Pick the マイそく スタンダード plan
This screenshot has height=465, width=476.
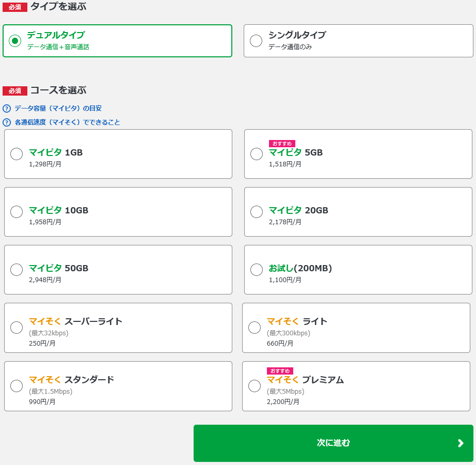tap(16, 386)
